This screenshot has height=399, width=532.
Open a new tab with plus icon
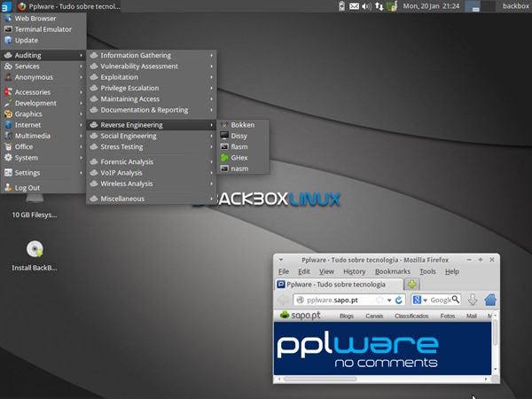click(x=412, y=284)
